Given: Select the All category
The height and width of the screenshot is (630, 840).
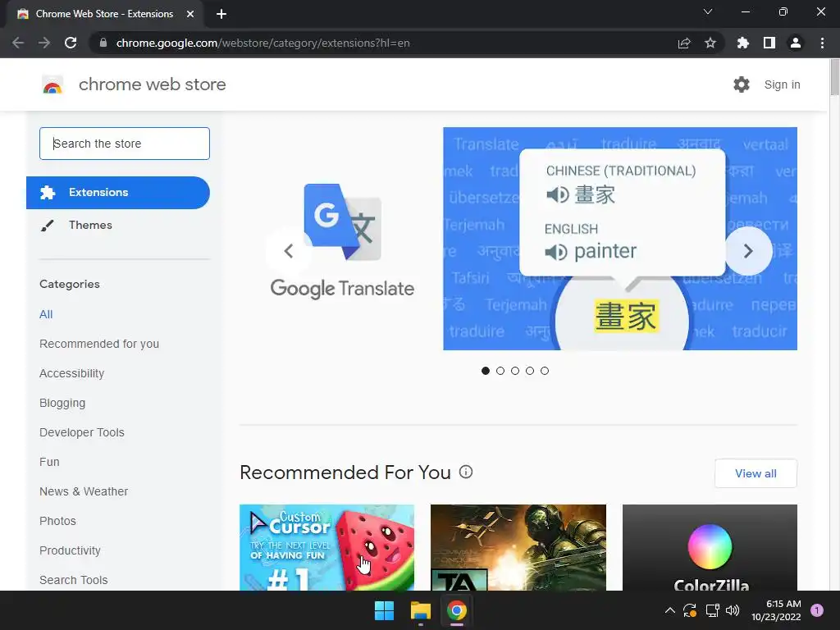Looking at the screenshot, I should click(46, 314).
